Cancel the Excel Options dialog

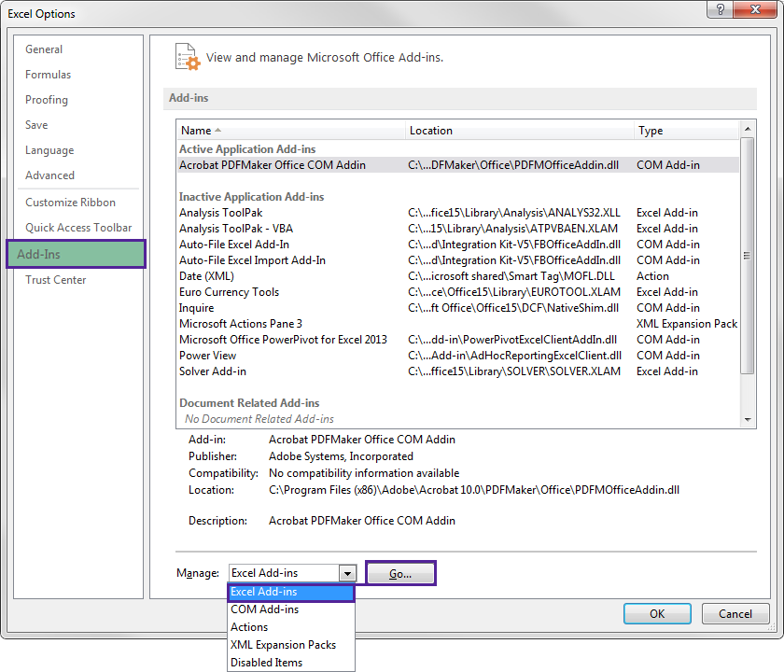(x=735, y=613)
